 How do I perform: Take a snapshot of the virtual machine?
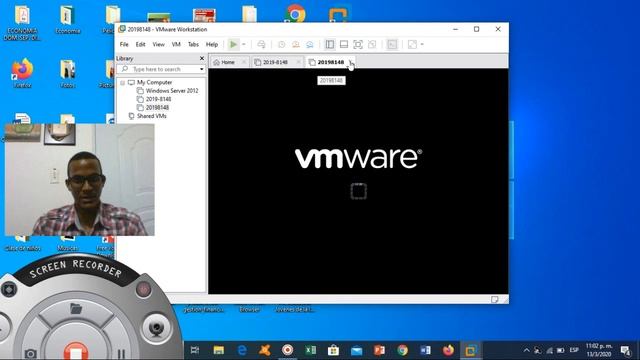(282, 44)
